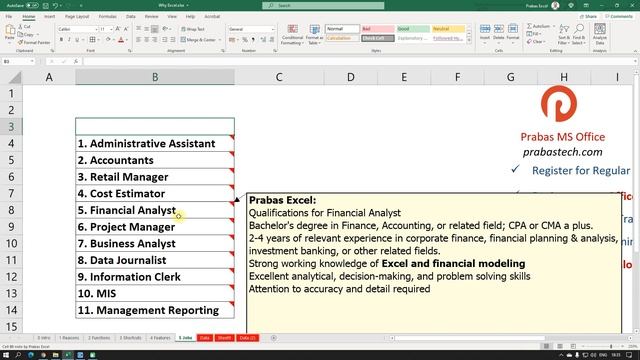Click the Comments button

point(619,17)
